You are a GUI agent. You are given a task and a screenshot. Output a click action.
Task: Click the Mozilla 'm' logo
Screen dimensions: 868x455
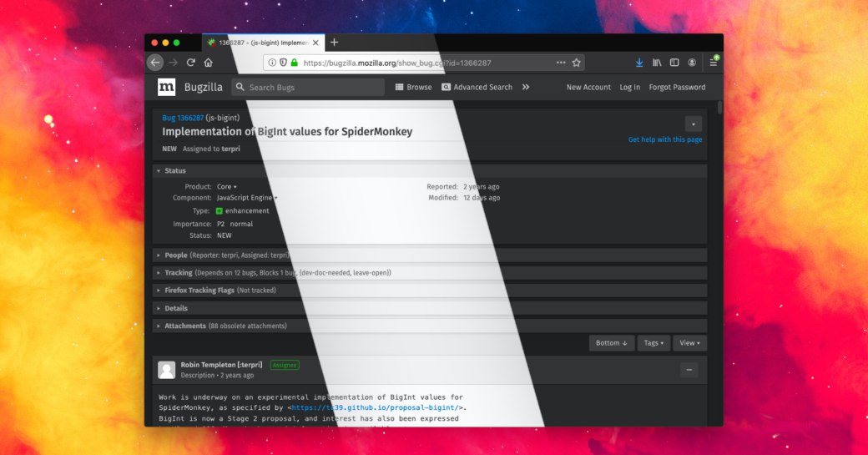[x=167, y=87]
